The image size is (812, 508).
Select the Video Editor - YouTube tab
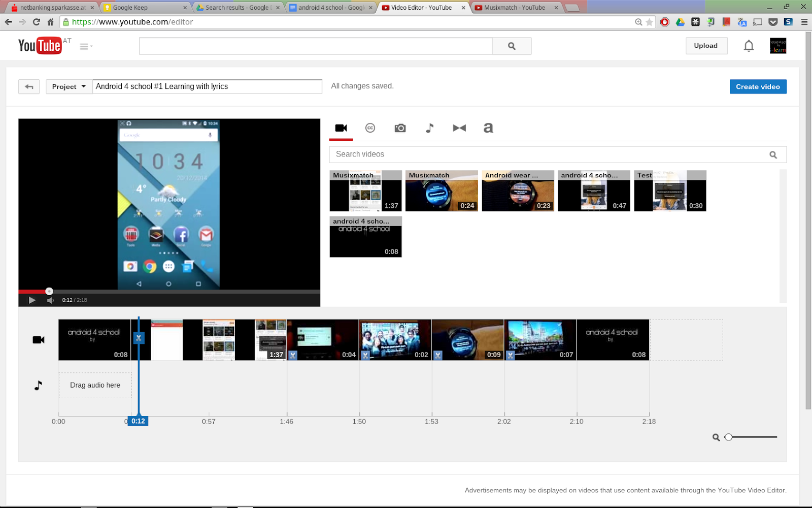(x=423, y=8)
